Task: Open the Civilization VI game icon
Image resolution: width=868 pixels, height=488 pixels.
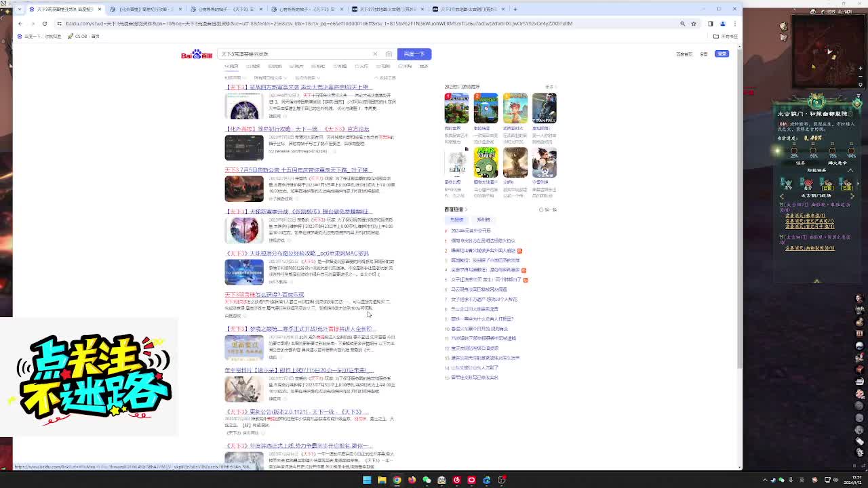Action: 515,163
